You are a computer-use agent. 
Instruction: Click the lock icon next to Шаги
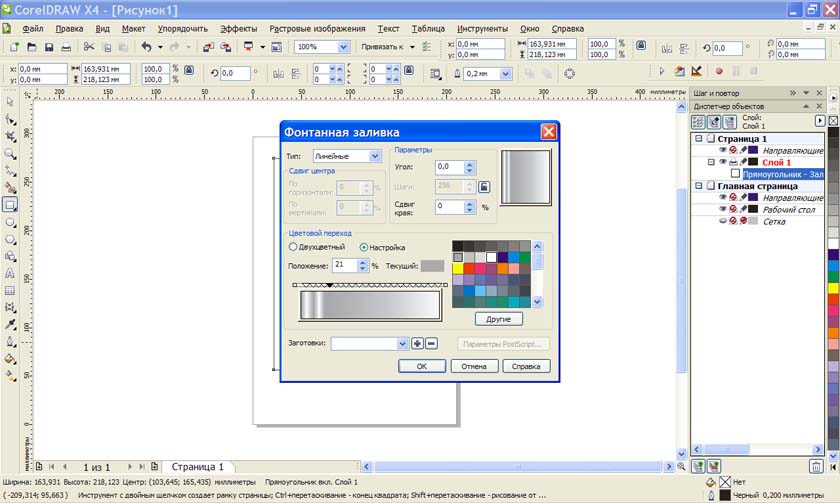click(484, 187)
